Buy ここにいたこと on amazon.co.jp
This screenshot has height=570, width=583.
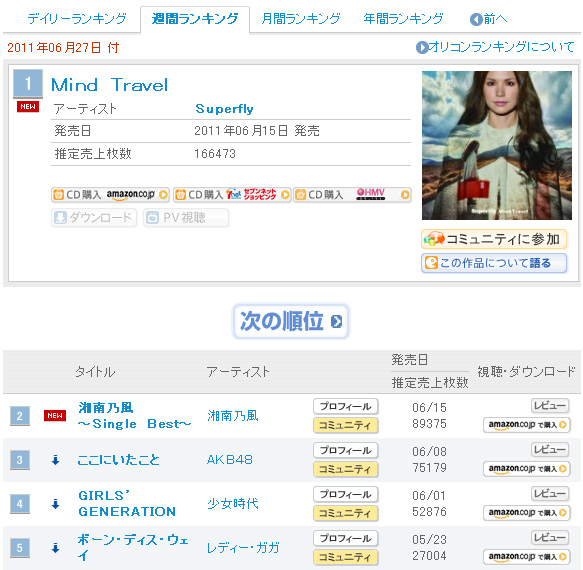coord(527,468)
